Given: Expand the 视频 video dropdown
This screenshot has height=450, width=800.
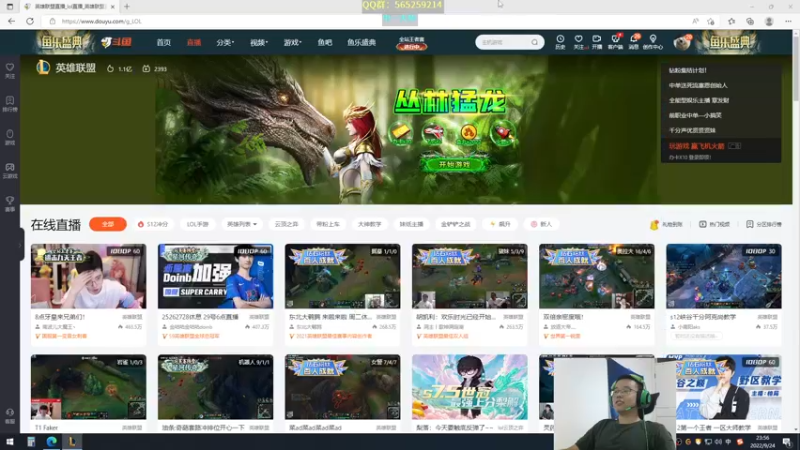Looking at the screenshot, I should (258, 42).
